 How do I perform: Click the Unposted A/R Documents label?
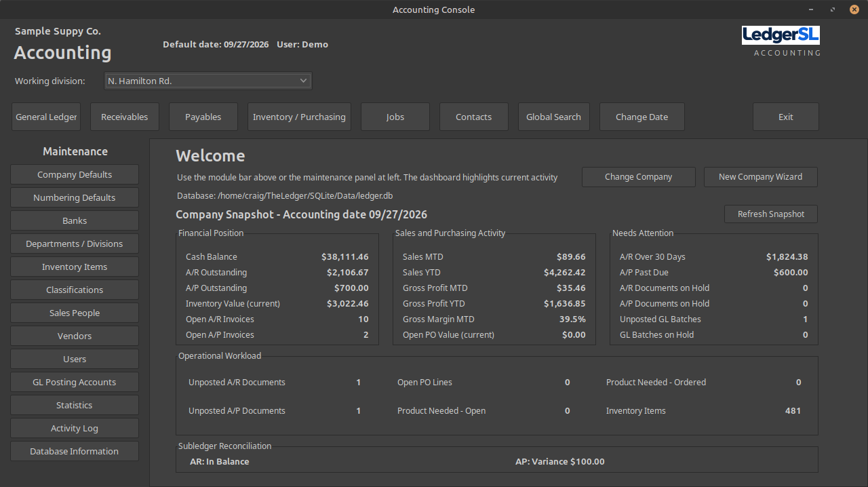coord(237,383)
